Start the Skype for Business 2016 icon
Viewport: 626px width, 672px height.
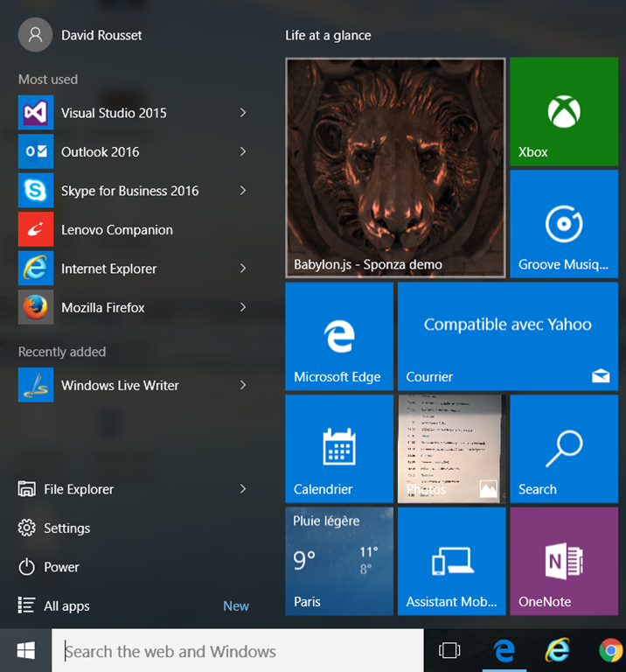(x=36, y=190)
